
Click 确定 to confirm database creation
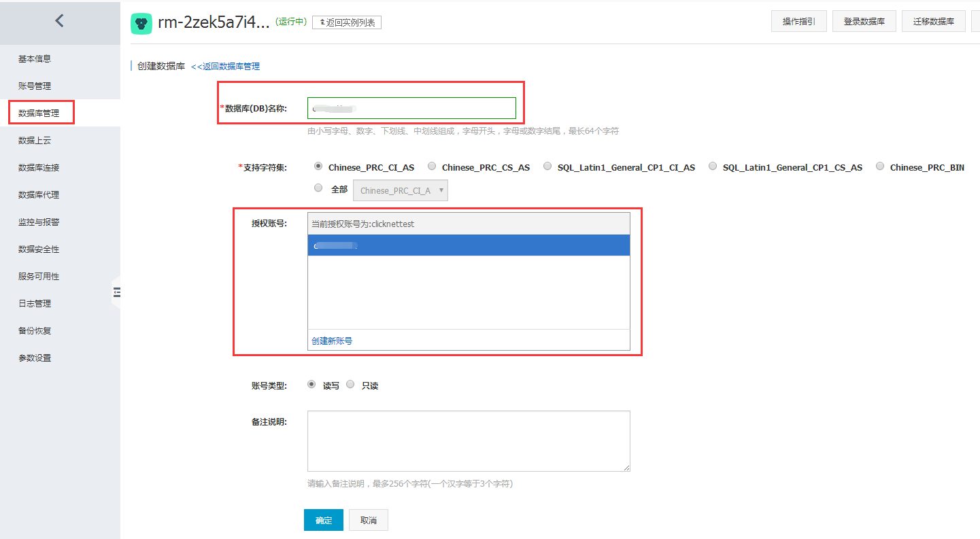324,520
